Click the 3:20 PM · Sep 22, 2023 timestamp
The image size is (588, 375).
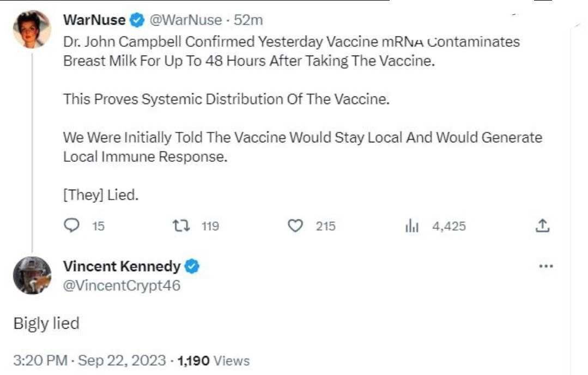89,360
